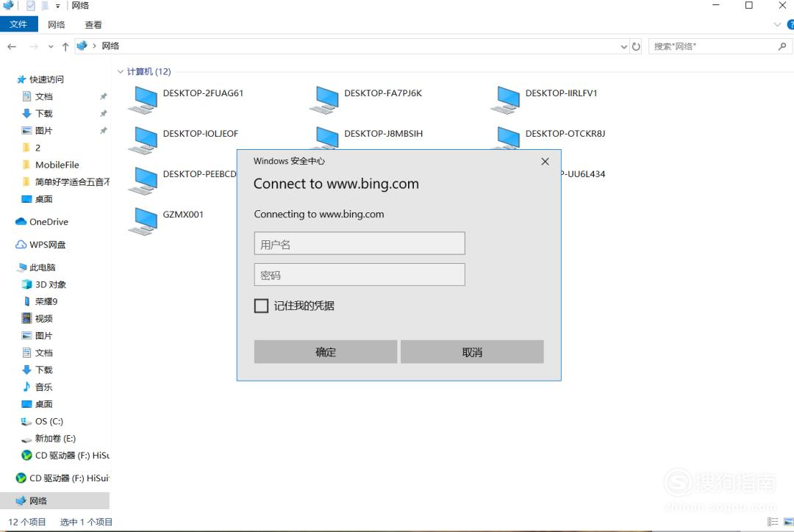Screen dimensions: 794x532
Task: Select the DESKTOP-PEEBCD computer icon
Action: (x=143, y=181)
